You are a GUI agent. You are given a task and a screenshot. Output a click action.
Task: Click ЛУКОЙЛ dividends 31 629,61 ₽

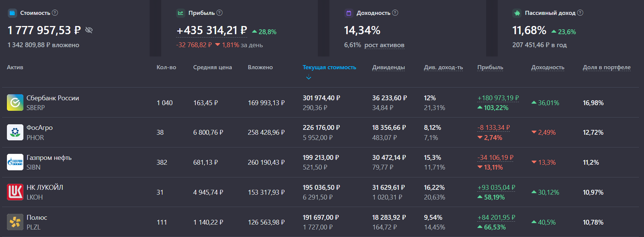click(388, 188)
